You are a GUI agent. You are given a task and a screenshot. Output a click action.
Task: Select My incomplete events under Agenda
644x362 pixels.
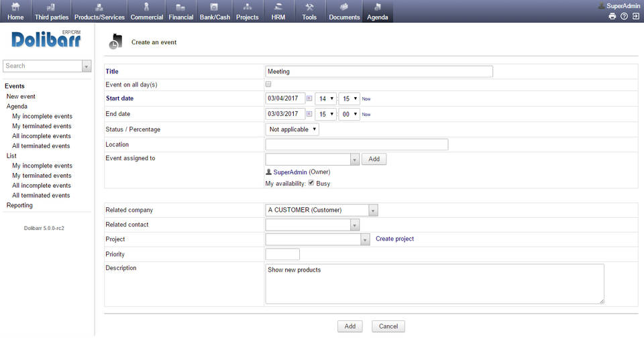click(x=42, y=116)
